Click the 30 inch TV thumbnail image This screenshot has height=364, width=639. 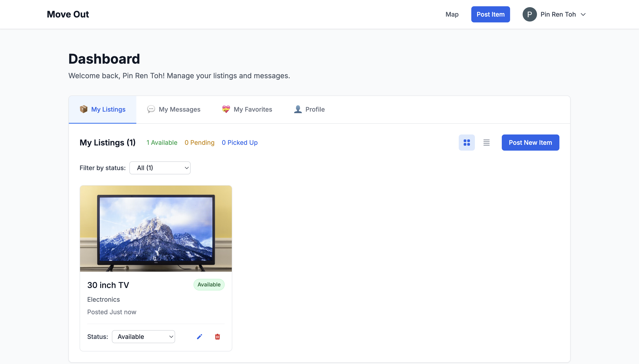click(x=156, y=228)
